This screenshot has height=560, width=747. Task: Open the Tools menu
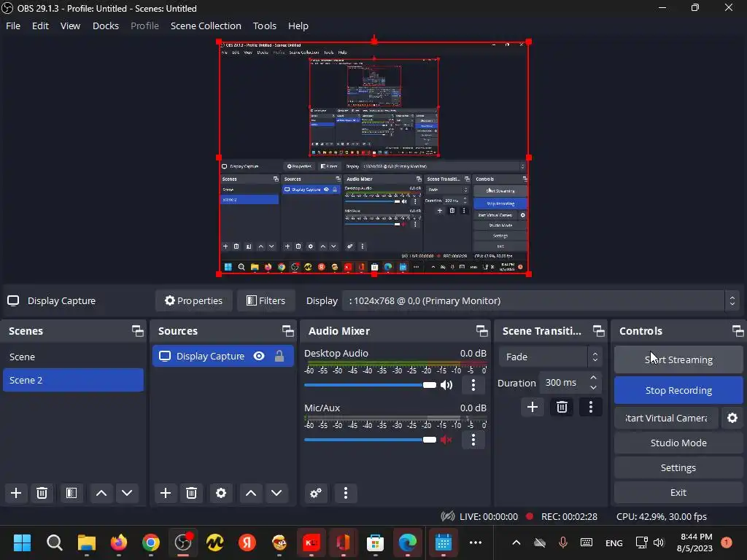264,26
